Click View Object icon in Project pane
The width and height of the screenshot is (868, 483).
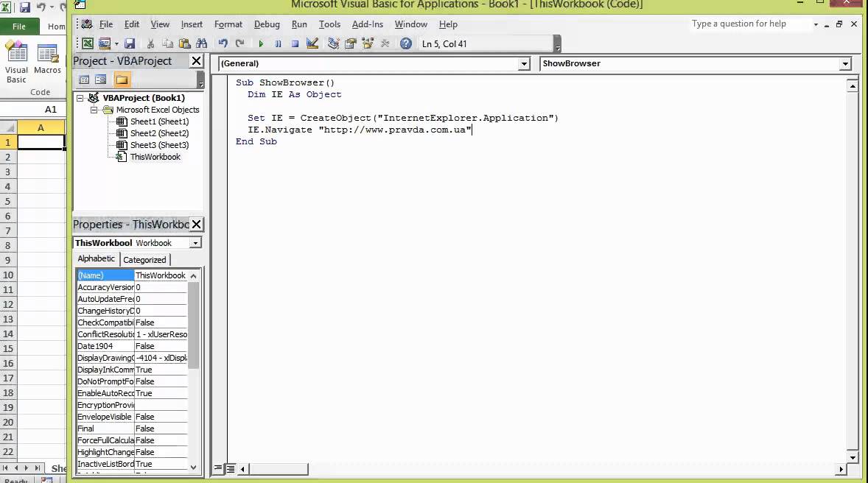tap(101, 80)
